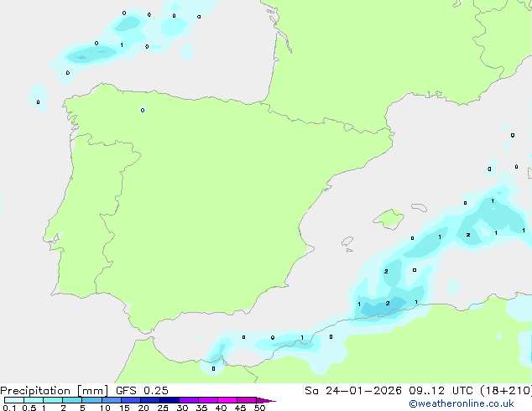Choose the 15–20 mm legend swatch
Screen dimensions: 532x411
(x=131, y=400)
